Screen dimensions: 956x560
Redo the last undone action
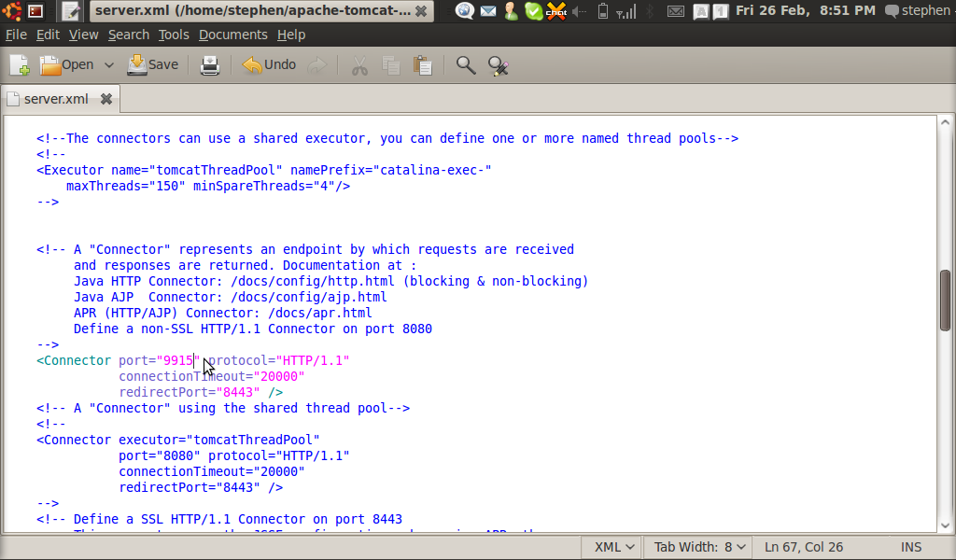coord(317,65)
